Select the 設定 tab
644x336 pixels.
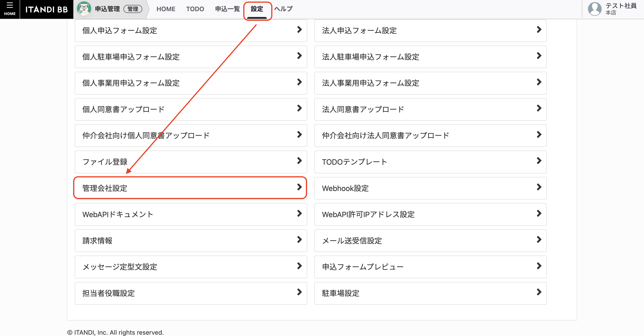[x=257, y=9]
